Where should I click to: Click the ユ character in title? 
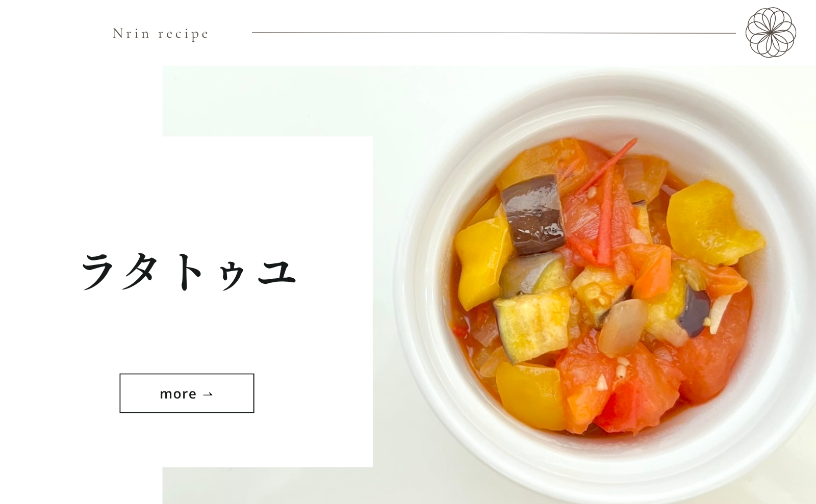click(x=277, y=272)
